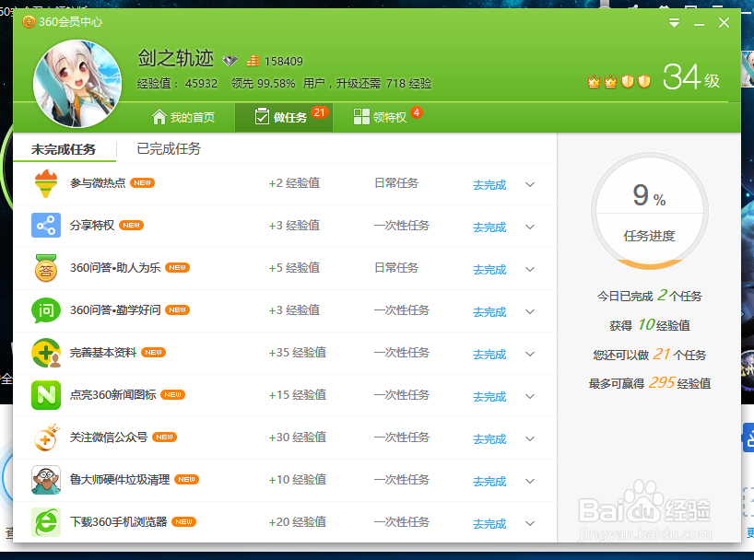The image size is (754, 560).
Task: Open 我的首页 tab
Action: coord(183,117)
